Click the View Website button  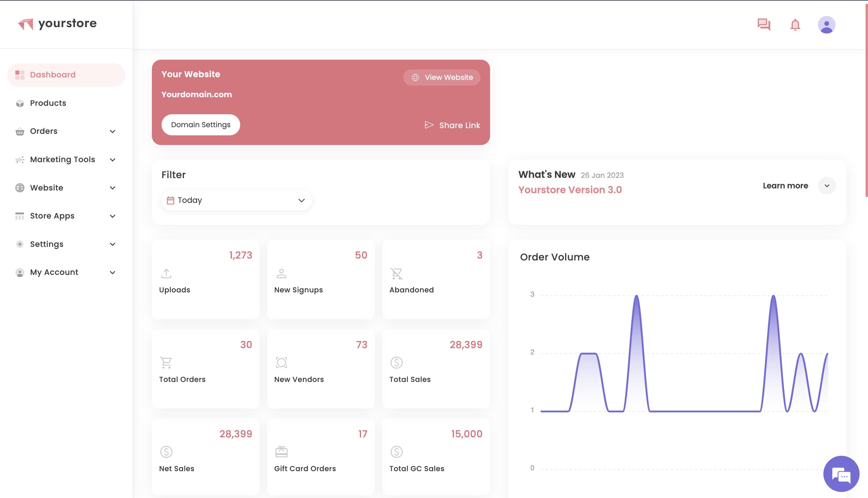(441, 77)
